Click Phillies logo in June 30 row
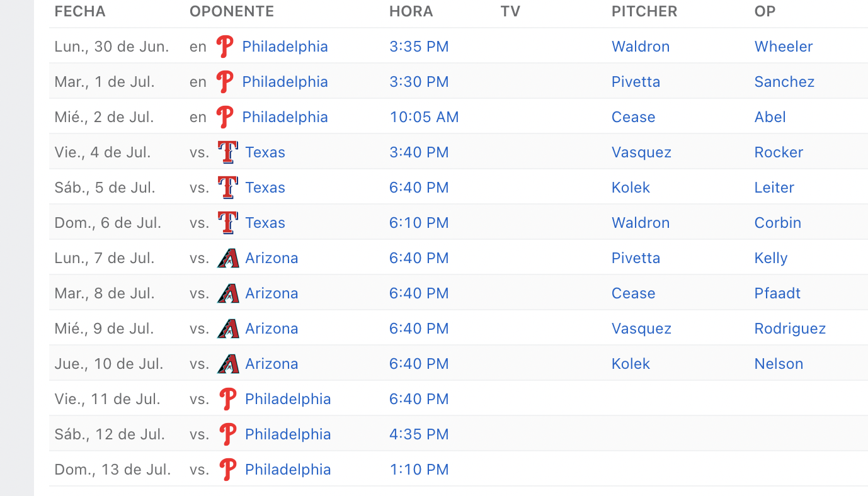This screenshot has height=496, width=868. coord(225,47)
